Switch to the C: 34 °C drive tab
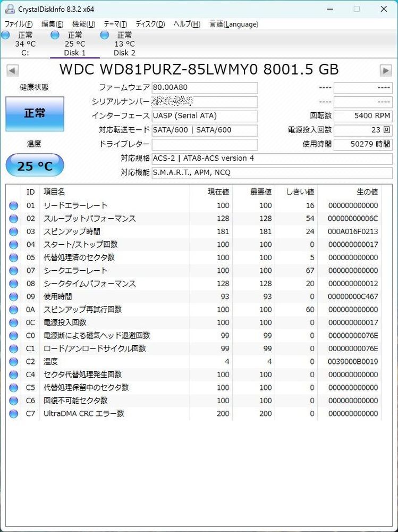398x532 pixels. (x=25, y=44)
